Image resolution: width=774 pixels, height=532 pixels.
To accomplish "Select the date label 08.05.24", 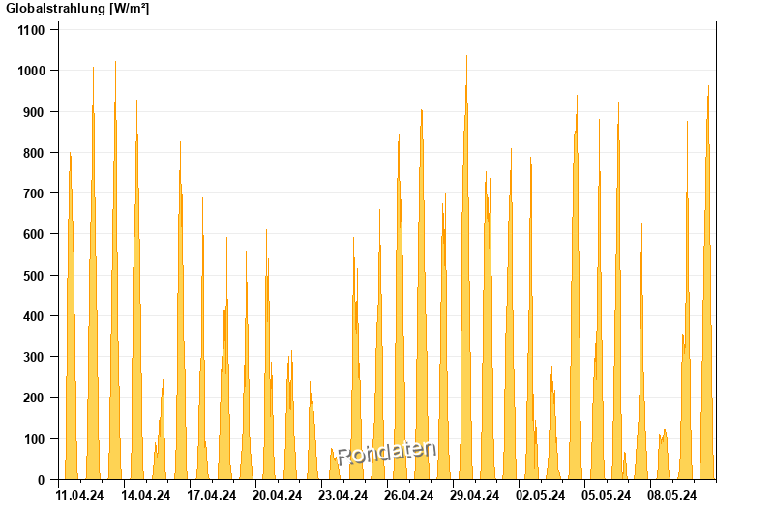I will (671, 495).
